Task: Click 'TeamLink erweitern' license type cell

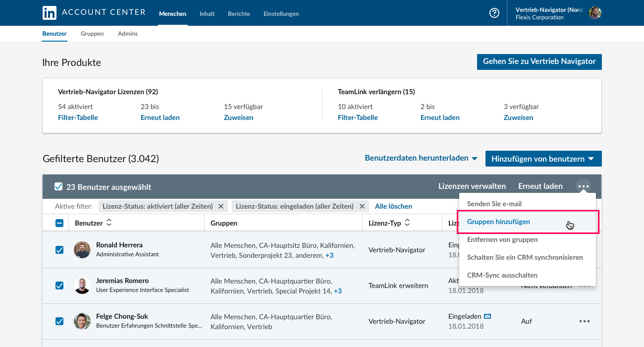Action: pyautogui.click(x=398, y=286)
